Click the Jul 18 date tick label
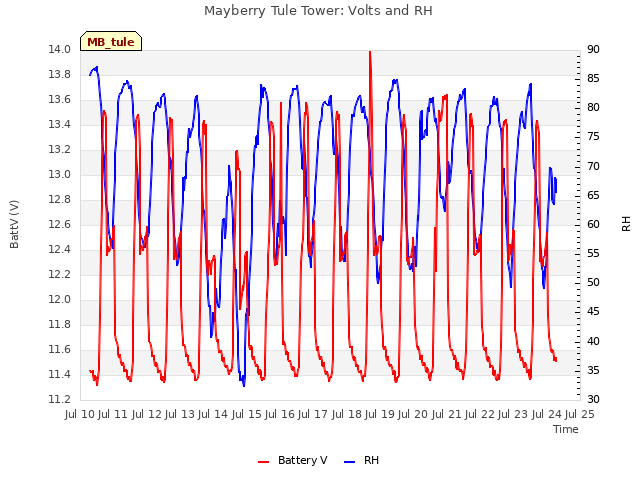The width and height of the screenshot is (640, 480). tap(347, 415)
